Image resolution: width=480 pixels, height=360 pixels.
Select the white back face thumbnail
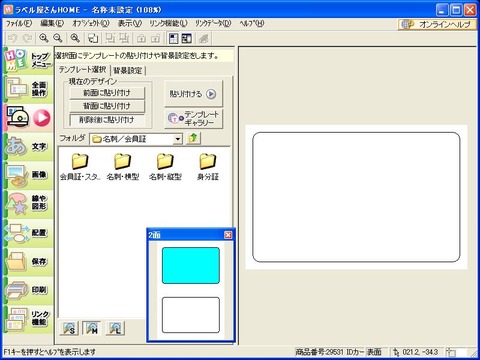191,315
